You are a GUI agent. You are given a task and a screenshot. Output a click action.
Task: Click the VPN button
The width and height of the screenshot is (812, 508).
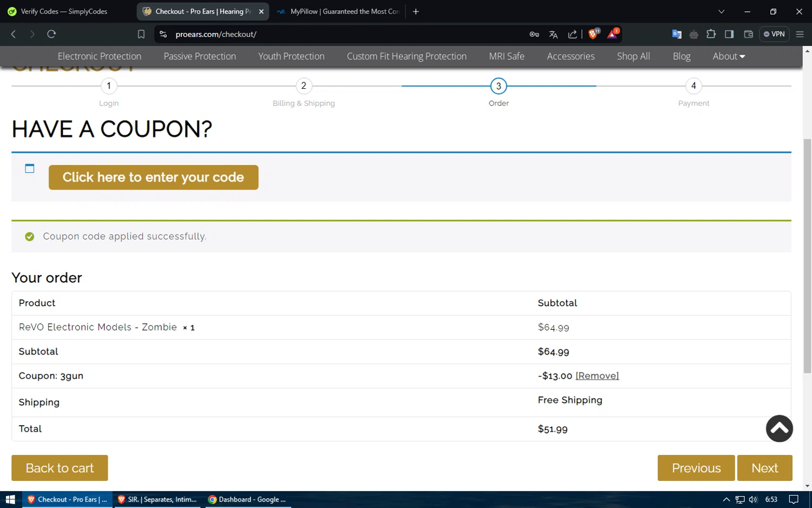[774, 34]
